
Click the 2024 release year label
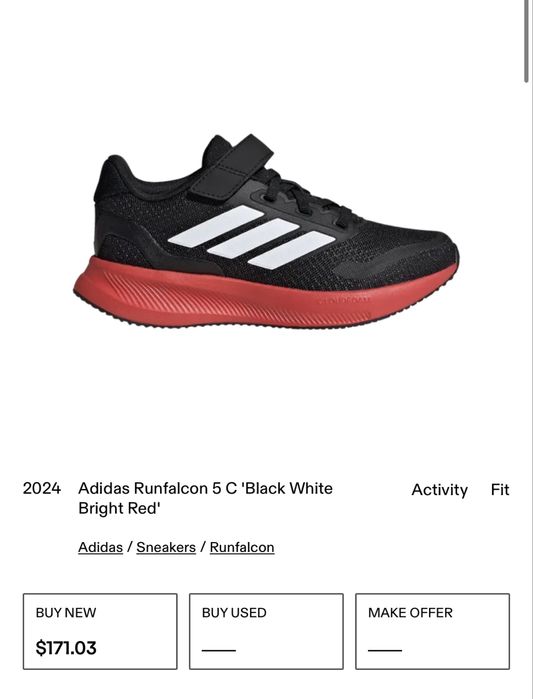[x=42, y=488]
